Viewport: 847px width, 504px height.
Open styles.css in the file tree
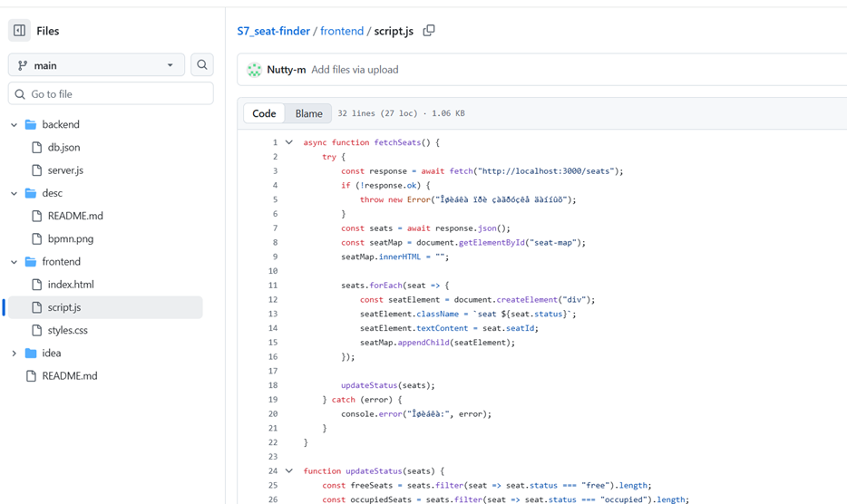[x=67, y=330]
